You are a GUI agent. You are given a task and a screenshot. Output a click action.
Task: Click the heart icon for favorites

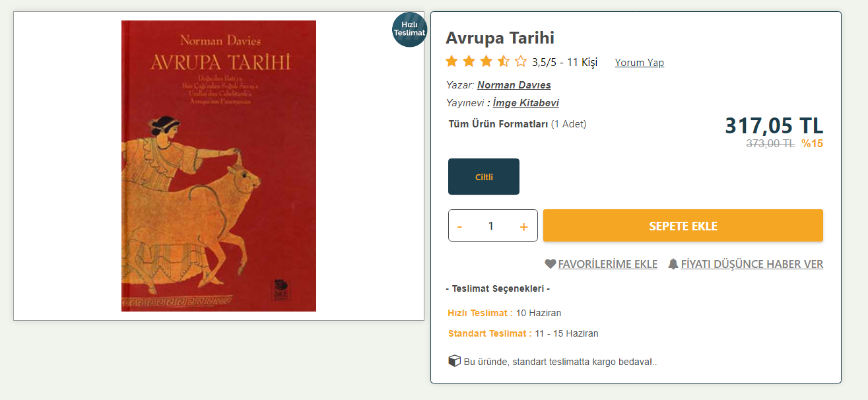point(551,264)
